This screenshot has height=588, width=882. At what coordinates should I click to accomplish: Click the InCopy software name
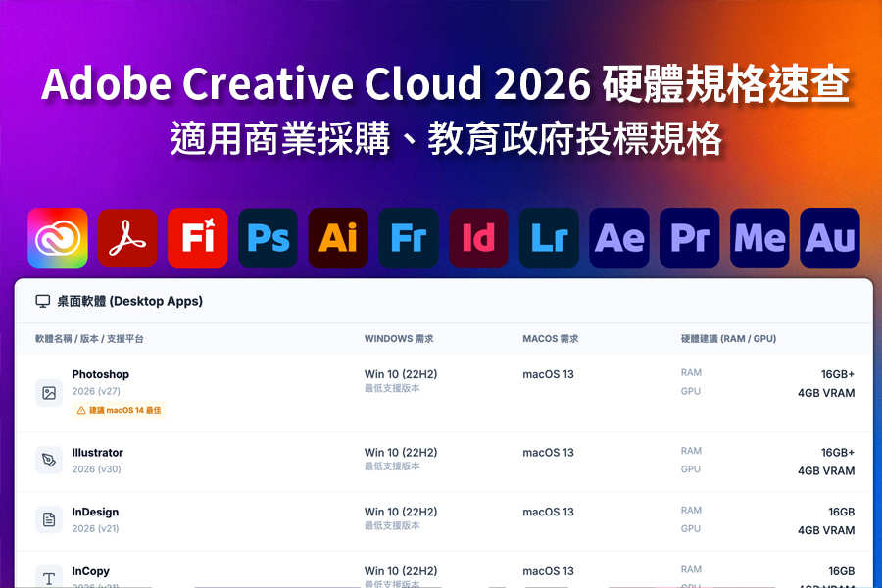[90, 571]
